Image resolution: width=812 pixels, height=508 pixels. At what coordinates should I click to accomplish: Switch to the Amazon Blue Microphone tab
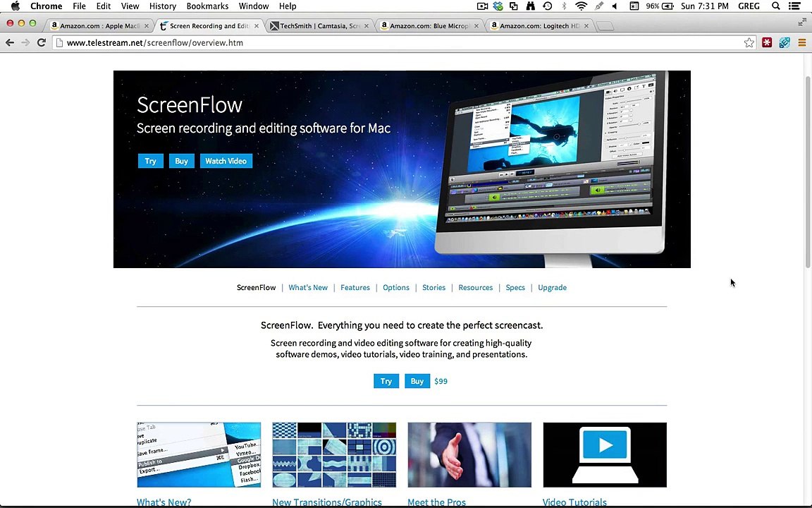tap(429, 25)
